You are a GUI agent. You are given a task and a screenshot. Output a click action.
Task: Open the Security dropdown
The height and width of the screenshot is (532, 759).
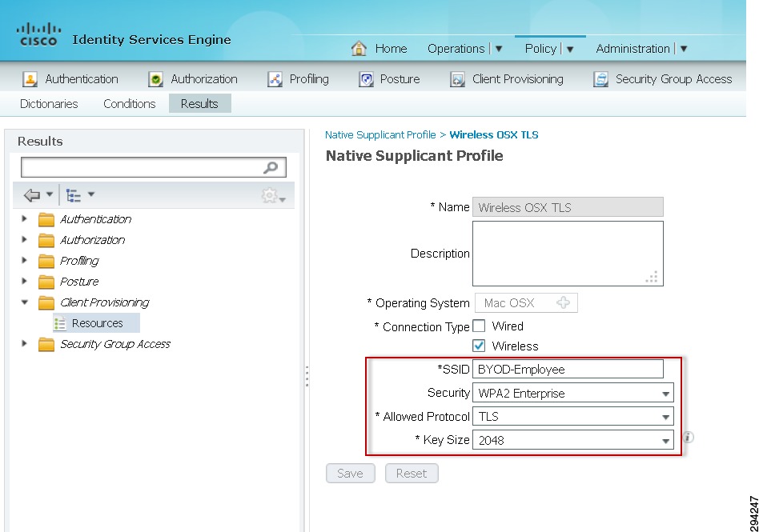572,393
